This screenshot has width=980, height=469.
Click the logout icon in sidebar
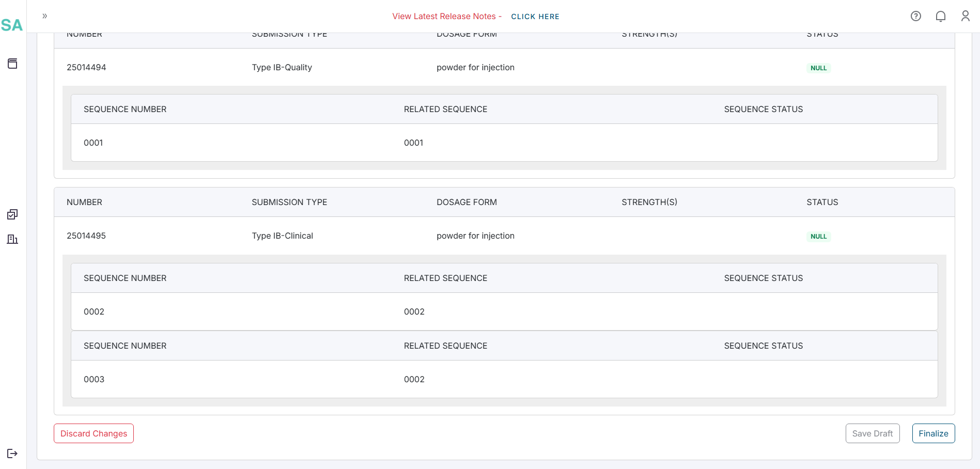click(x=12, y=454)
